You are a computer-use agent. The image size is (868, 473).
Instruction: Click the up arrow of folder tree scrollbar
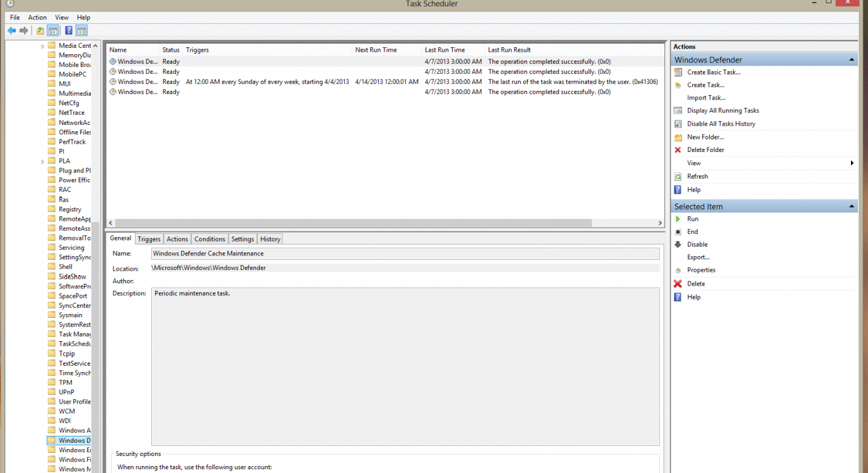click(95, 46)
